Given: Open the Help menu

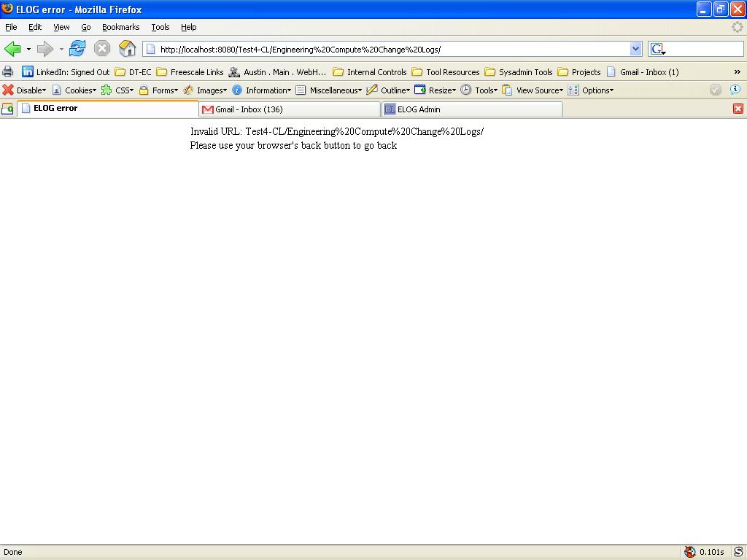Looking at the screenshot, I should pyautogui.click(x=189, y=27).
